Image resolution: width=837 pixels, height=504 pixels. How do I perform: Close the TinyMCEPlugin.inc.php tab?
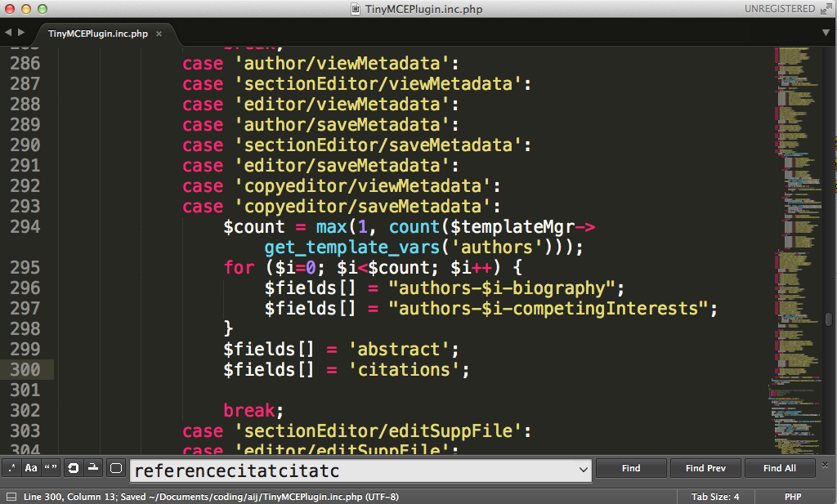pos(159,33)
